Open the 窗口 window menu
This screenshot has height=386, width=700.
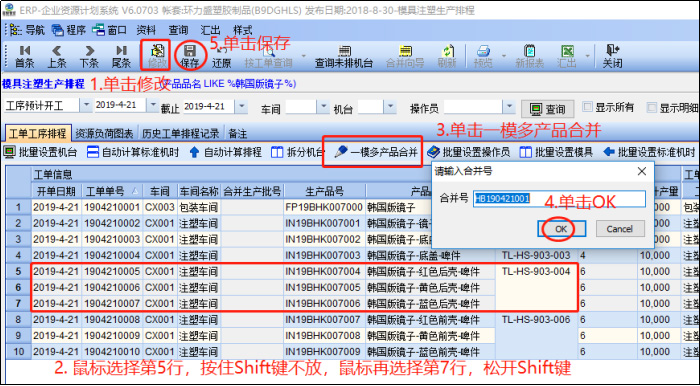[x=109, y=30]
